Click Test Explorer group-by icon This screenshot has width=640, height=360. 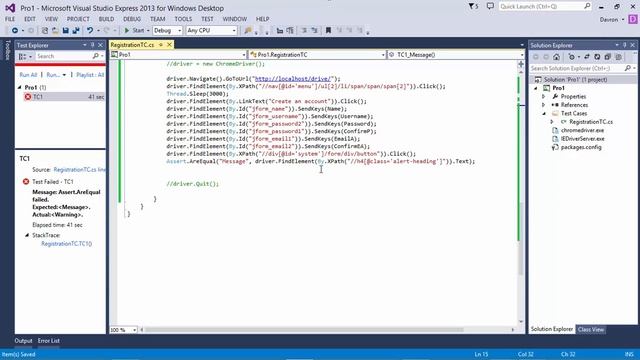point(24,56)
